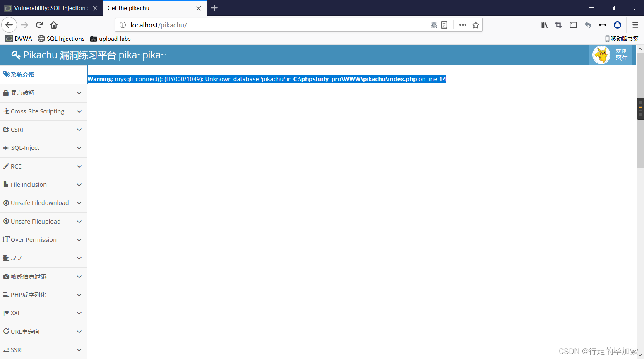Open the Firefox hamburger menu
This screenshot has height=359, width=644.
[x=635, y=25]
